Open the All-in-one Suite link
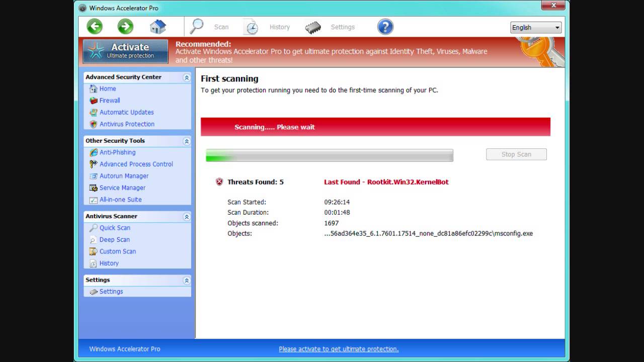 coord(121,200)
